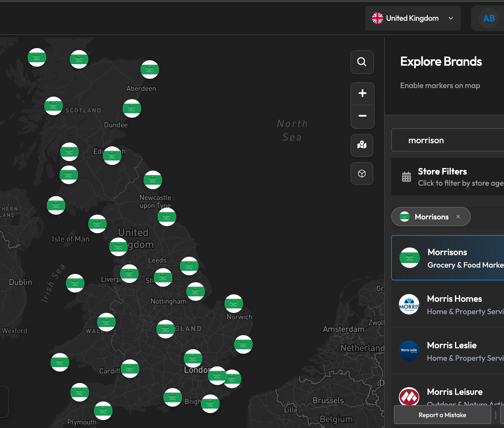Zoom out of the map
Viewport: 504px width, 428px height.
362,116
